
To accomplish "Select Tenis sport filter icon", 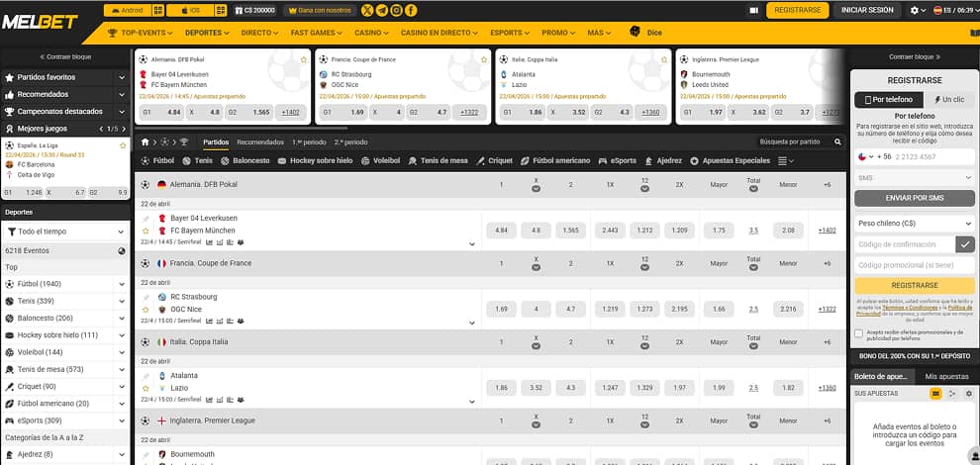I will click(186, 160).
